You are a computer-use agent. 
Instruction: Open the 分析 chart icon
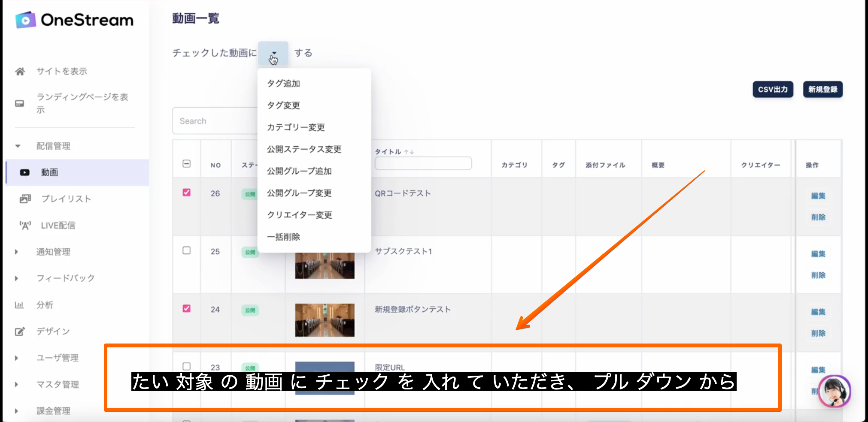click(19, 305)
